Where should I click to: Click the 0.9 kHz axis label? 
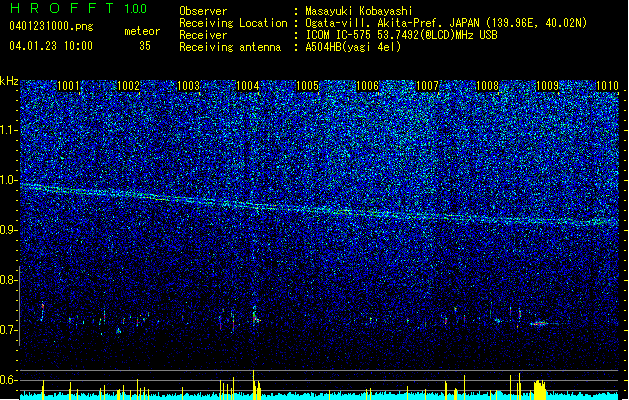(8, 230)
